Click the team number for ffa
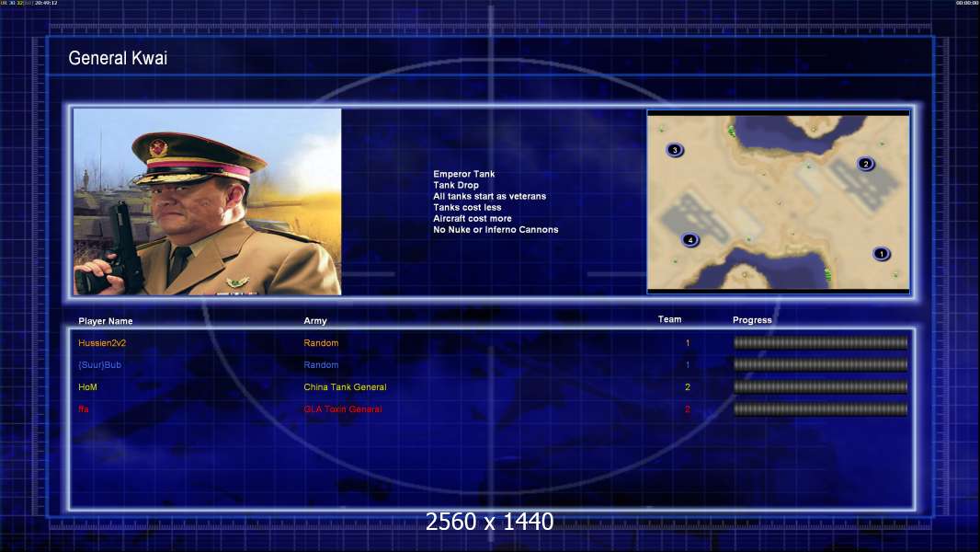The image size is (980, 552). click(688, 409)
